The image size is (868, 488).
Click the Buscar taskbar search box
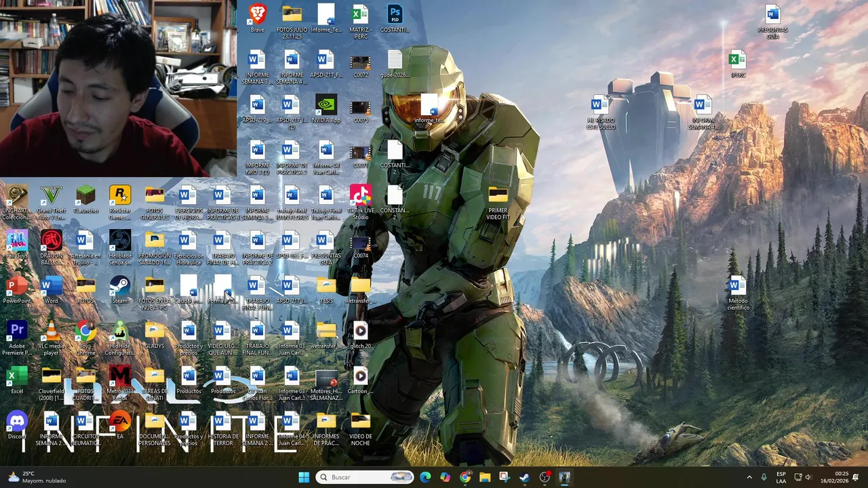click(x=365, y=477)
